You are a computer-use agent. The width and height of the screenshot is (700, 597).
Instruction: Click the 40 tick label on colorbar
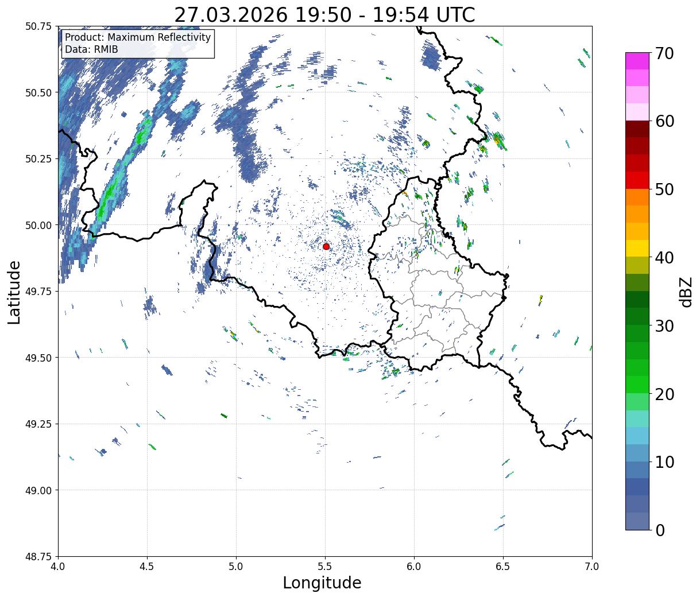tap(664, 258)
